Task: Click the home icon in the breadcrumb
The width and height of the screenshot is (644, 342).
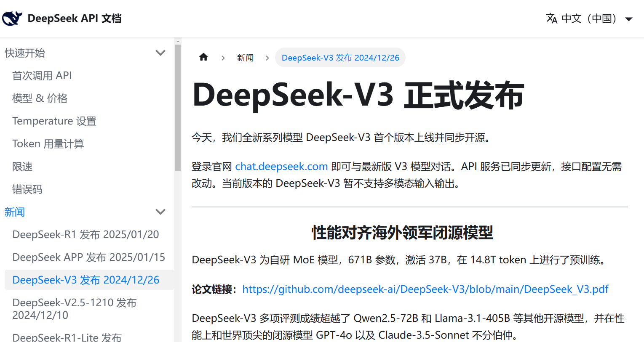Action: point(203,57)
